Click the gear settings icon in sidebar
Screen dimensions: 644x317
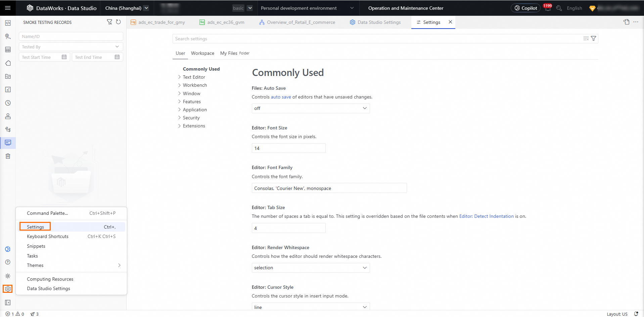(x=8, y=289)
